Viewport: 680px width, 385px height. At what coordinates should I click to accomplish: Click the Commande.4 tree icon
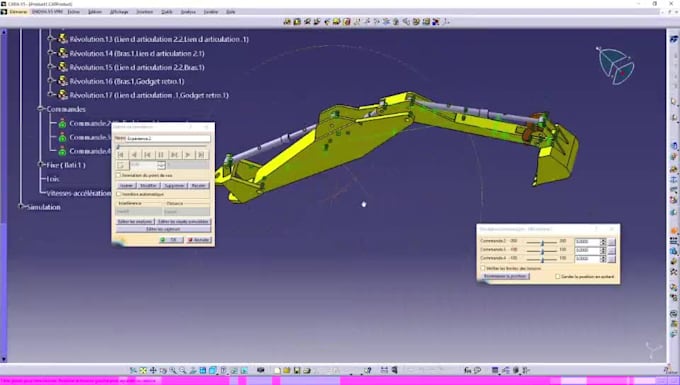point(62,151)
